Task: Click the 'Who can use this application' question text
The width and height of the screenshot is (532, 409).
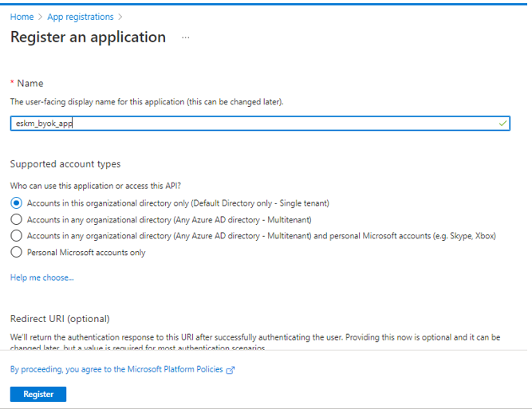Action: tap(96, 186)
